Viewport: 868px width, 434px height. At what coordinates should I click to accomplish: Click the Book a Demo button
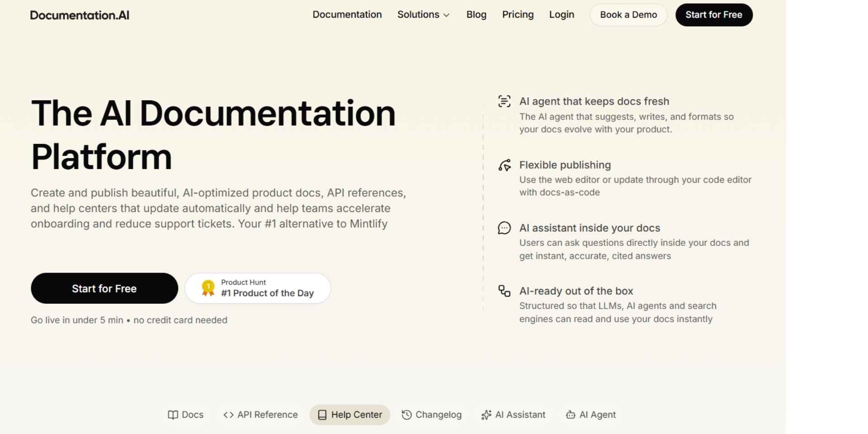(628, 14)
